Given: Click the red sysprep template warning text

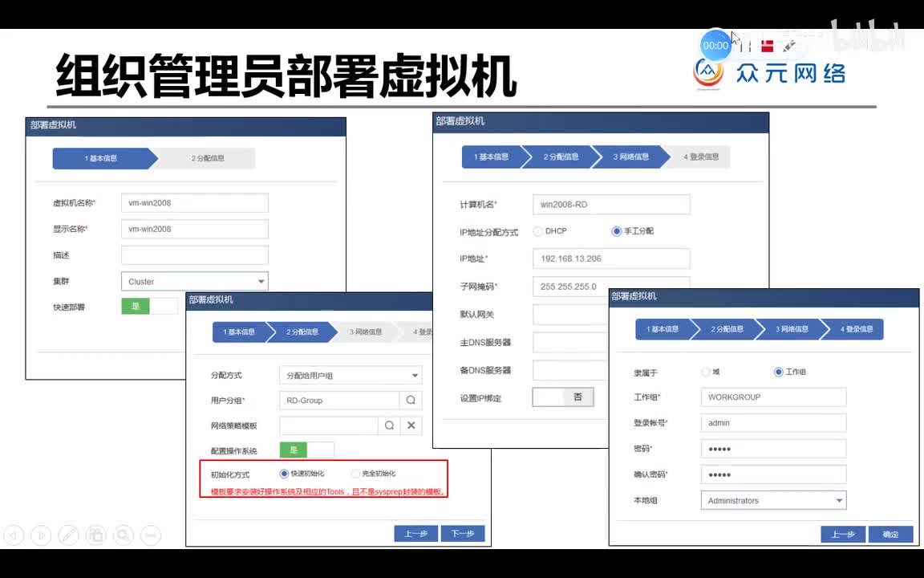Looking at the screenshot, I should point(327,491).
